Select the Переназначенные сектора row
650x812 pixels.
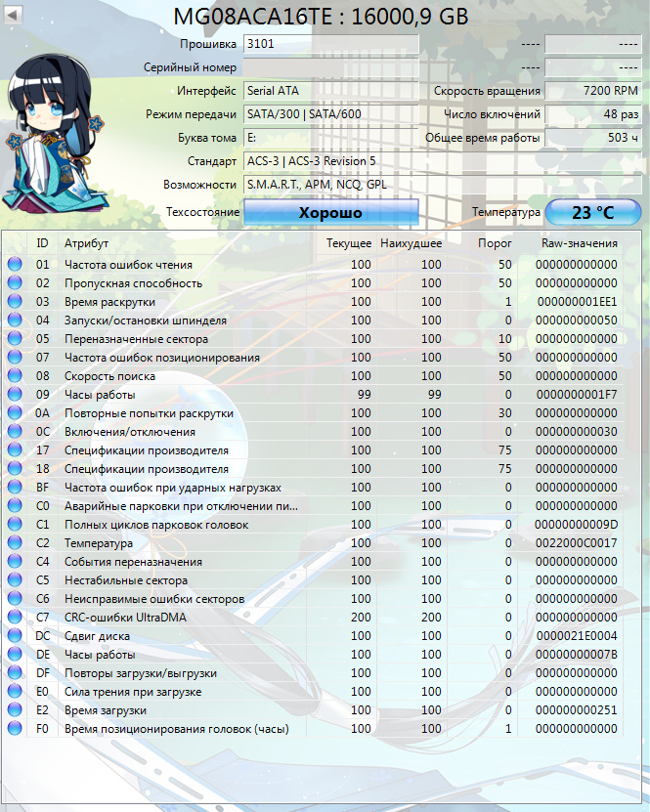(313, 339)
